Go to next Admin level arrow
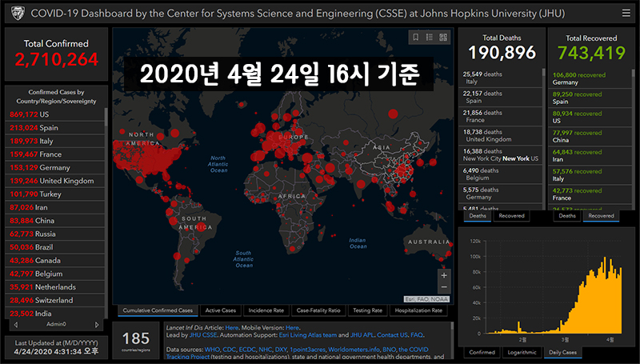This screenshot has height=364, width=640. pyautogui.click(x=97, y=325)
